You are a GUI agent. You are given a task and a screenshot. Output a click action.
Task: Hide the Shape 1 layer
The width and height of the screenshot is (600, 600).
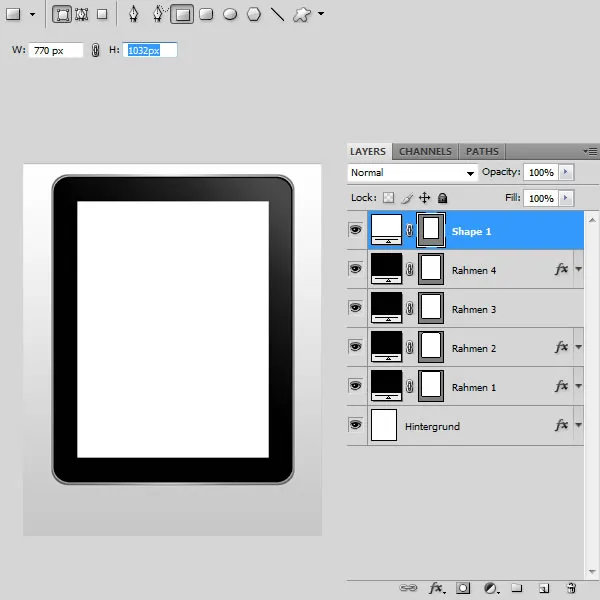click(355, 230)
